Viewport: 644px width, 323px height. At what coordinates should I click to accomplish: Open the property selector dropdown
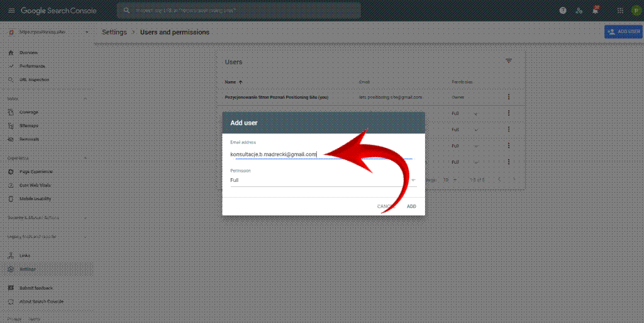[48, 32]
